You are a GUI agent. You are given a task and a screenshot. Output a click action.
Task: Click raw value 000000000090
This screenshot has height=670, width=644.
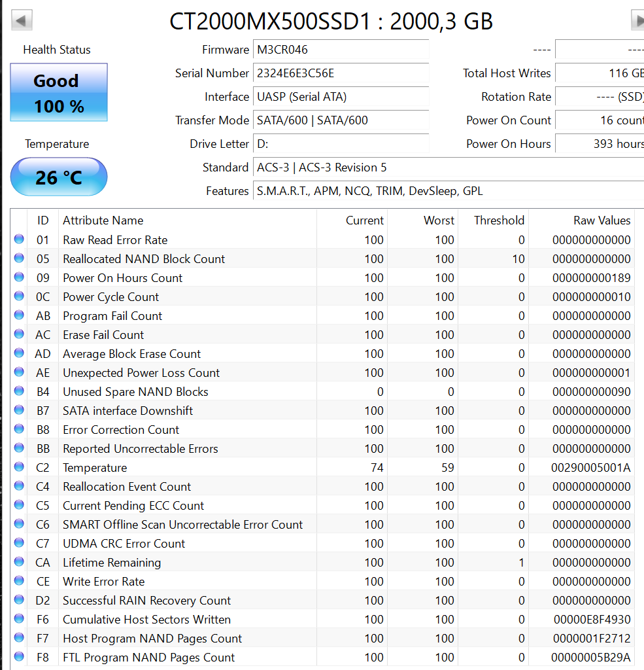point(592,392)
